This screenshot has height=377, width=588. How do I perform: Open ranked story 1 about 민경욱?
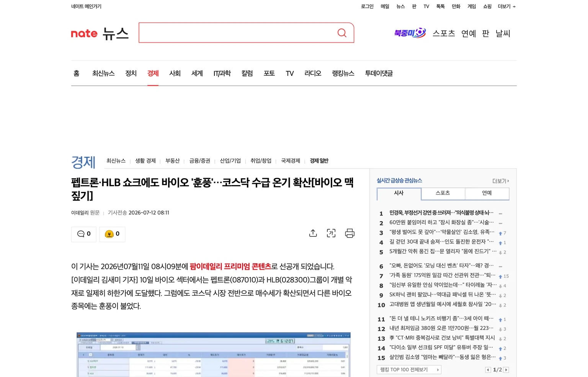[x=441, y=213]
